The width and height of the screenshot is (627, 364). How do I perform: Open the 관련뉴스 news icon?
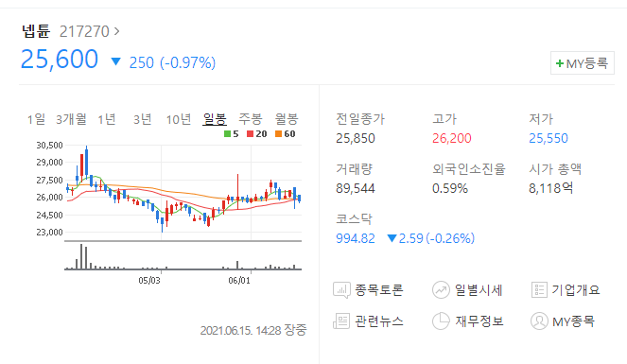click(341, 321)
